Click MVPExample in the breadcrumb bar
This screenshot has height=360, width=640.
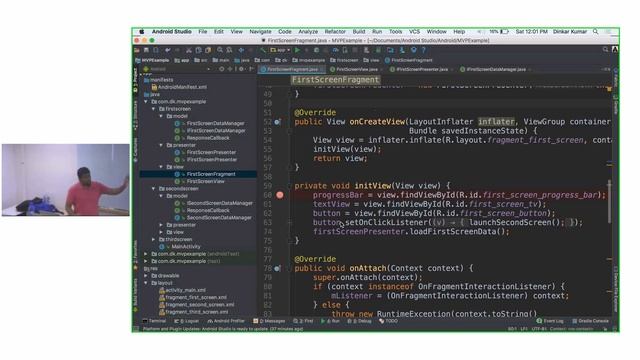pyautogui.click(x=152, y=60)
